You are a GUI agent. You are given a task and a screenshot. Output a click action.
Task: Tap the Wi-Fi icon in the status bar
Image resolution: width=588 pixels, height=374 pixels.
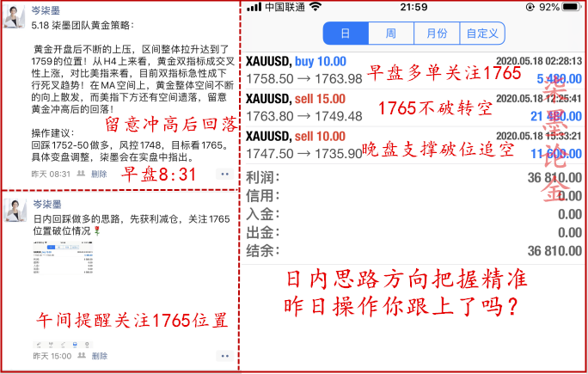pos(315,7)
